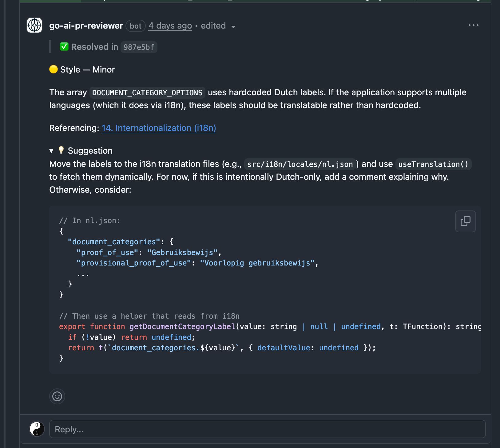Open the 14. Internationalization (i18n) reference link
Viewport: 500px width, 448px height.
pyautogui.click(x=159, y=128)
